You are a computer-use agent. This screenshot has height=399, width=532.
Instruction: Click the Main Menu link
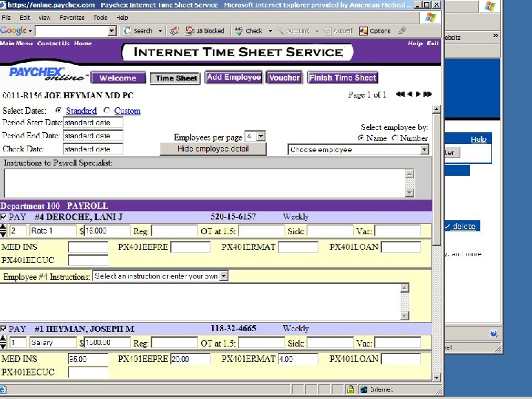click(x=16, y=43)
